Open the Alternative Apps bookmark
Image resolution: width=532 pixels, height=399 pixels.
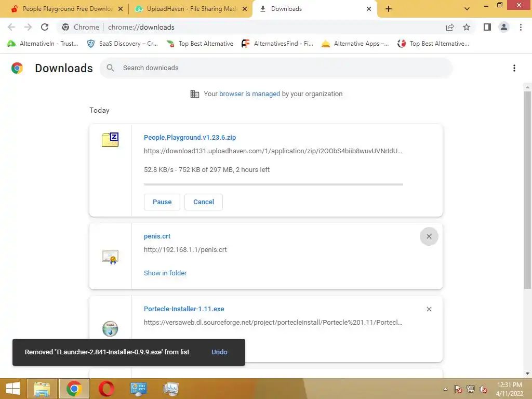(x=355, y=44)
